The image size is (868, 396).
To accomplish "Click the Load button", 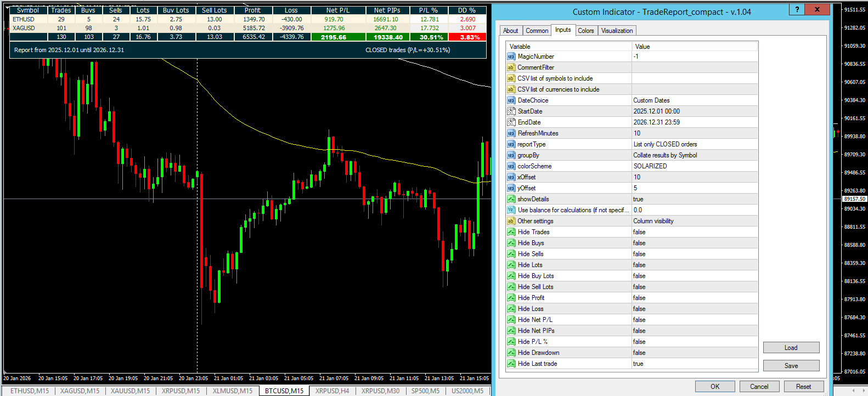I will tap(791, 348).
